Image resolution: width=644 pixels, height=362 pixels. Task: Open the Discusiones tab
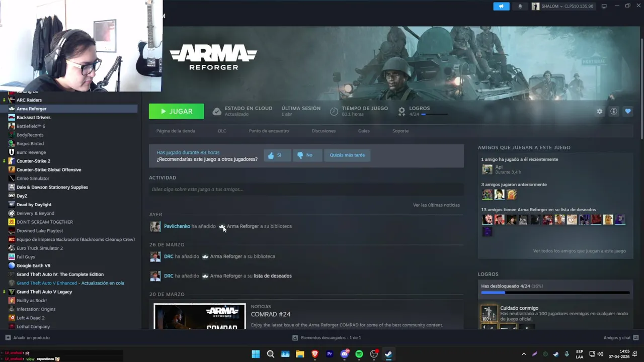(324, 131)
